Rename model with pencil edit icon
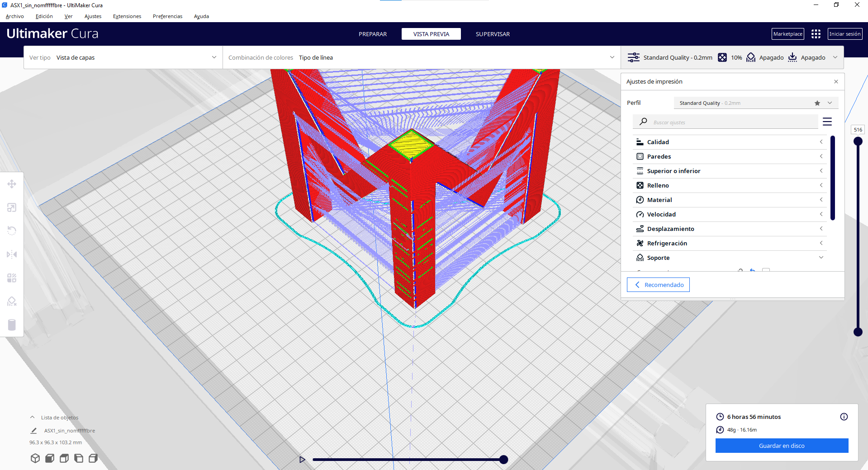 point(33,431)
